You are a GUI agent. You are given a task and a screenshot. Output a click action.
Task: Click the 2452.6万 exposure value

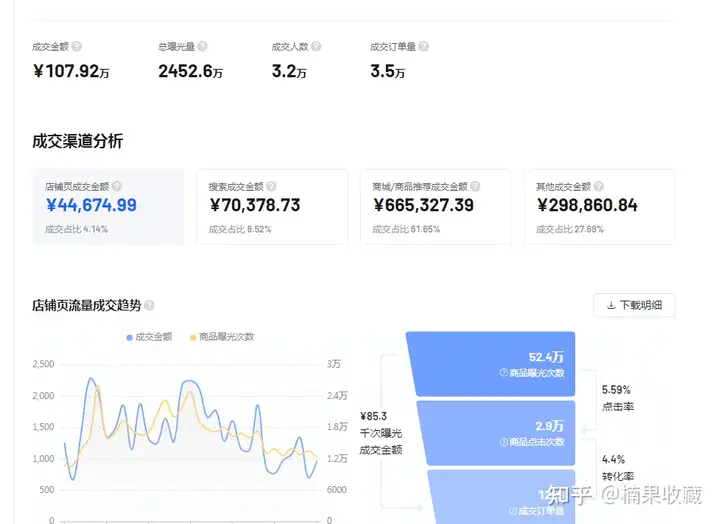click(x=191, y=71)
